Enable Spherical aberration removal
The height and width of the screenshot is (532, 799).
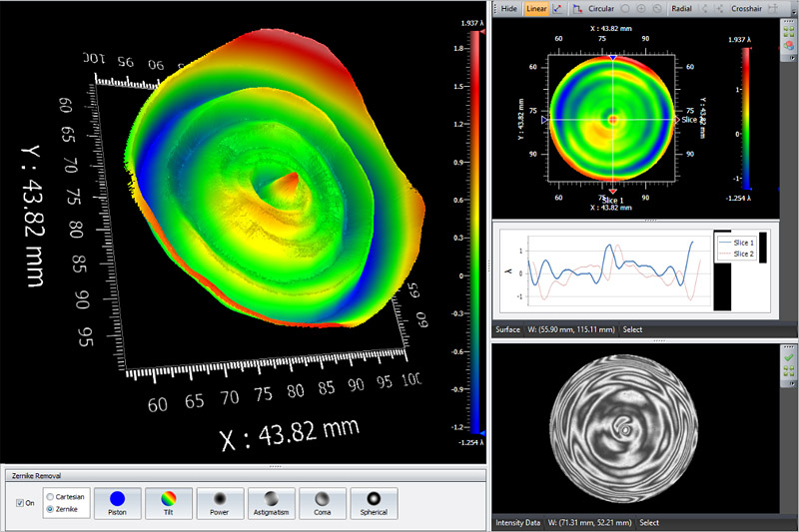[374, 503]
